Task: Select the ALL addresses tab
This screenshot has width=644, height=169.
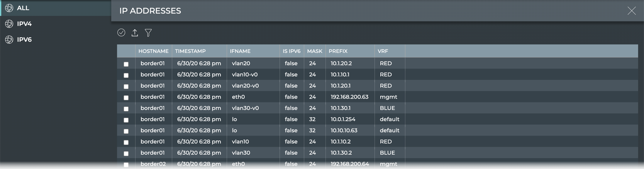Action: (x=23, y=8)
